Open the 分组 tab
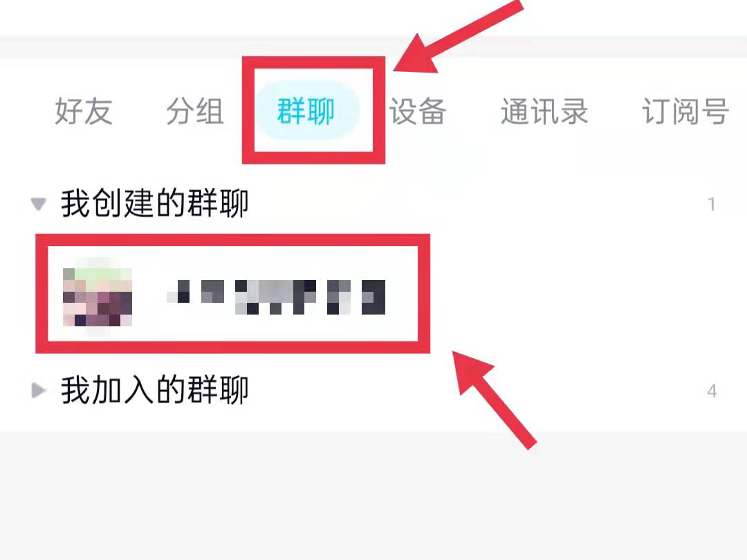This screenshot has height=560, width=747. (195, 111)
